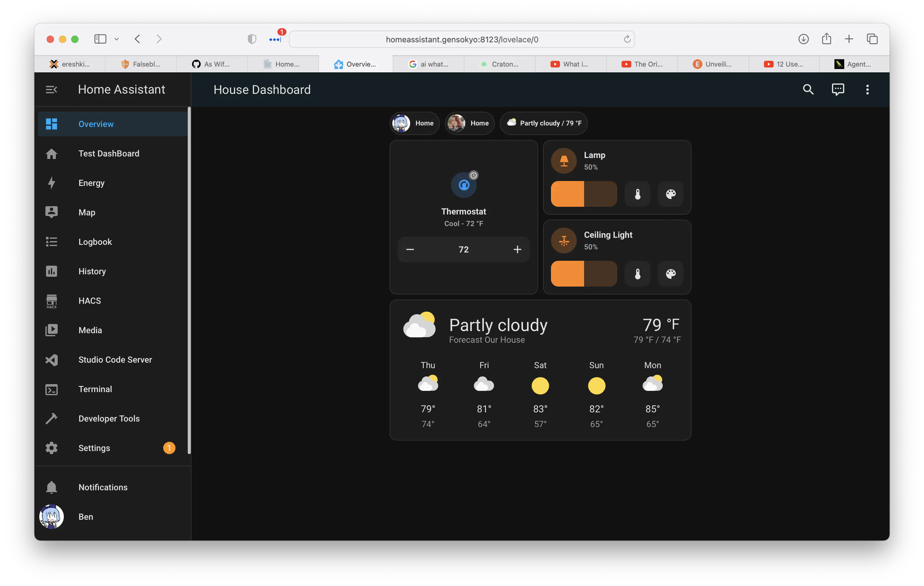Open Lamp color temperature control

tap(637, 194)
